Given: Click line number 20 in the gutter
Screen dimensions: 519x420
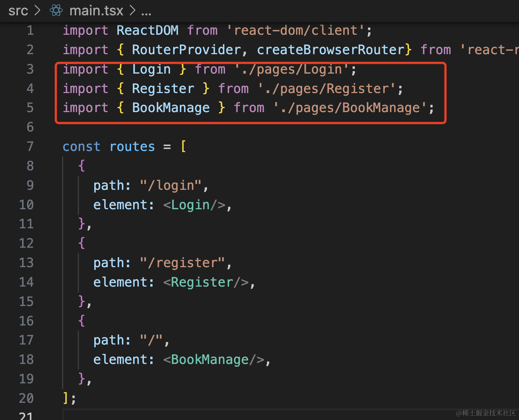Looking at the screenshot, I should 26,398.
